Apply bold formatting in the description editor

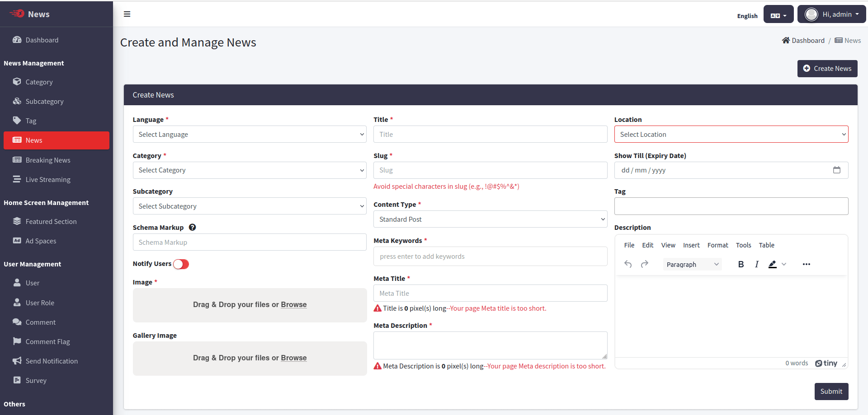click(741, 264)
